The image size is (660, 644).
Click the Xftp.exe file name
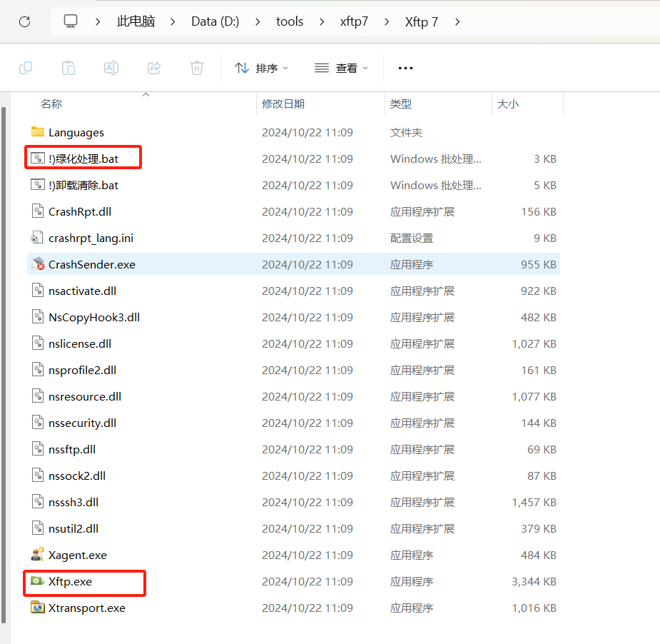point(70,582)
